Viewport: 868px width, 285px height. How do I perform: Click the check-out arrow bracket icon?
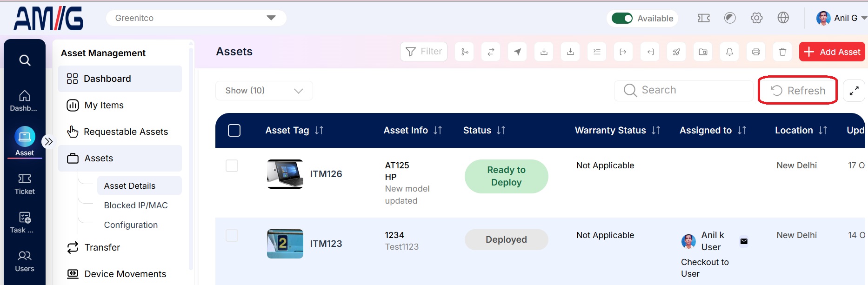[x=623, y=52]
